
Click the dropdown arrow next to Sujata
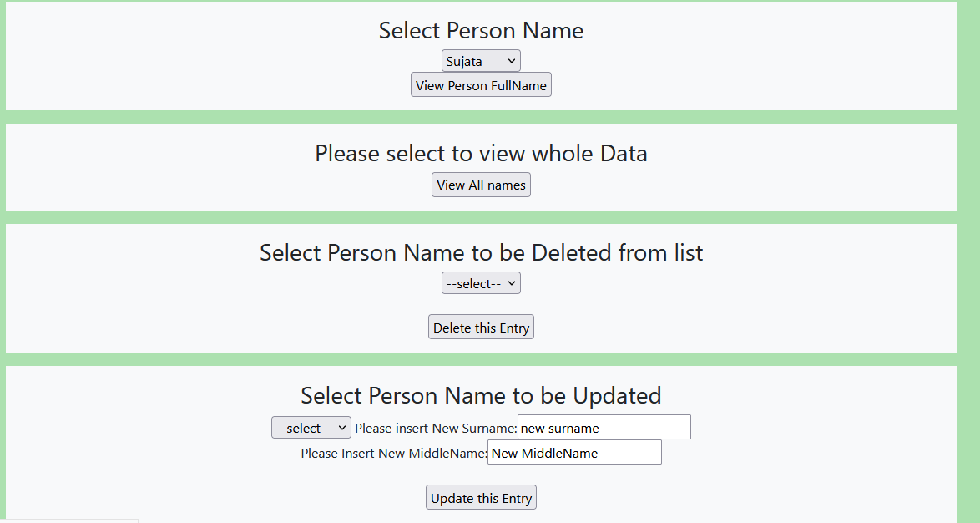(x=510, y=60)
